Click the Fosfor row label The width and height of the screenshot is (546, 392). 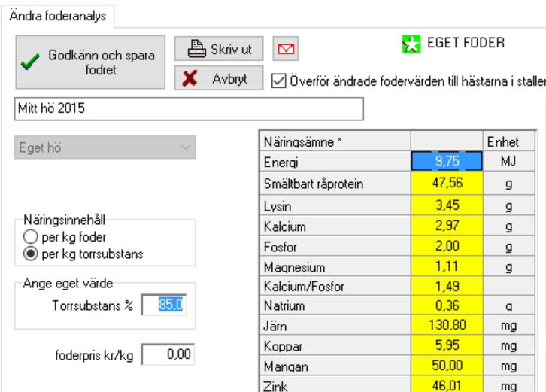(x=335, y=245)
